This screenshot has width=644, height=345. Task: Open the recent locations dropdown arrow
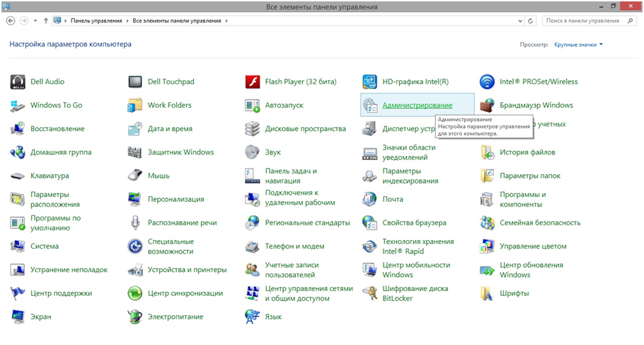click(35, 21)
